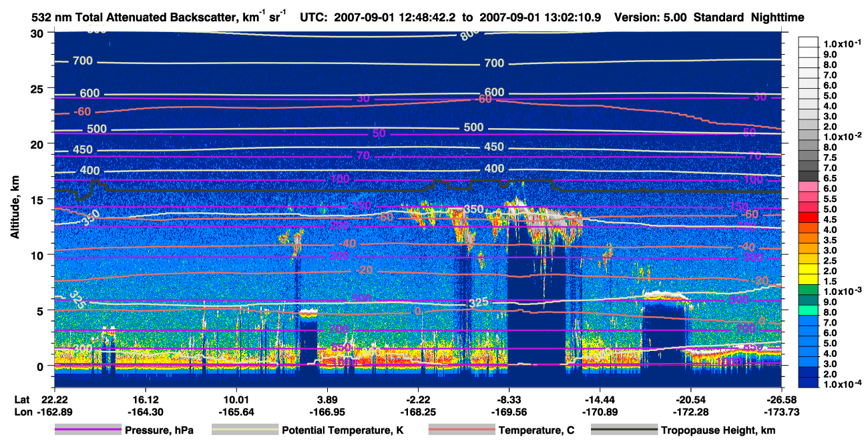868x445 pixels.
Task: Click longitude value -172.28
Action: point(690,412)
